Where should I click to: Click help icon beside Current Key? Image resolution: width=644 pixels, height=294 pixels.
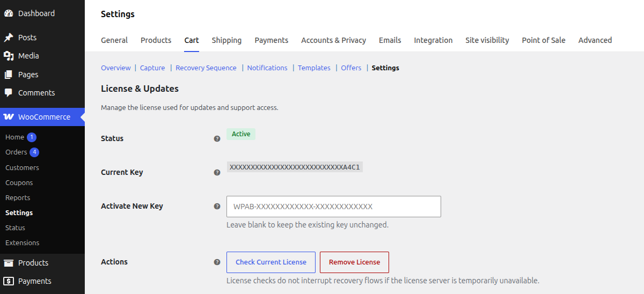[217, 173]
